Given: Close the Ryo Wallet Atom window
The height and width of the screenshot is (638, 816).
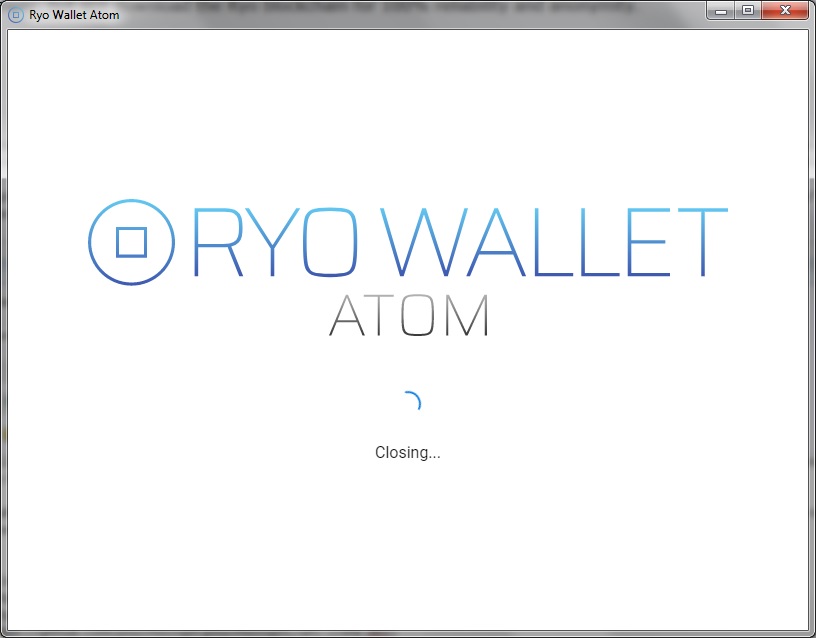Looking at the screenshot, I should coord(785,11).
